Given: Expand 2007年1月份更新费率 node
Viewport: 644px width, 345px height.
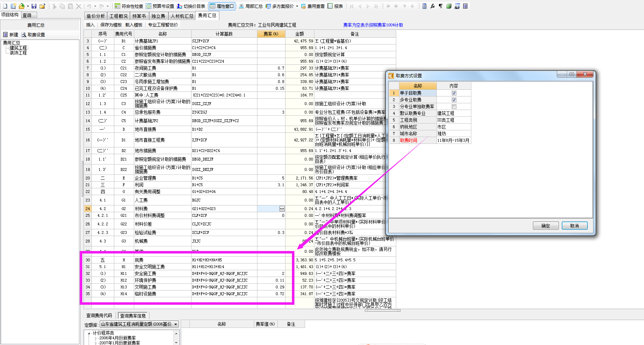Looking at the screenshot, I should [x=95, y=343].
